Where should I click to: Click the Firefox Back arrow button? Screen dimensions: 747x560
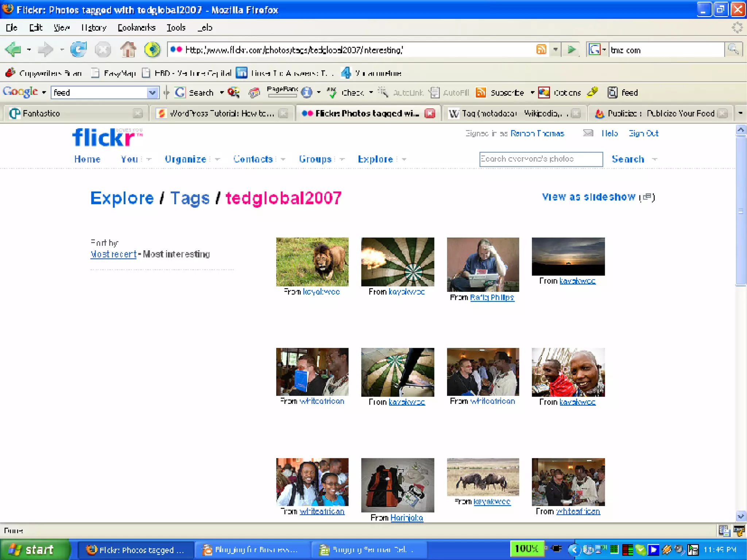click(13, 50)
